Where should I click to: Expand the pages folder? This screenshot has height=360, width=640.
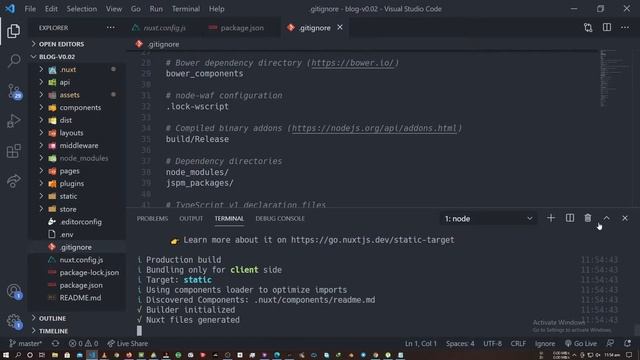coord(69,171)
